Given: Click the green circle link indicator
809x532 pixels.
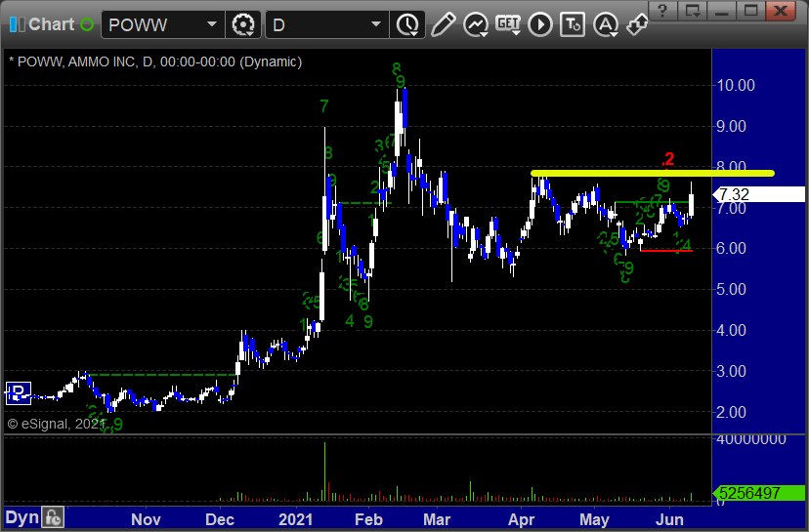Looking at the screenshot, I should tap(87, 24).
